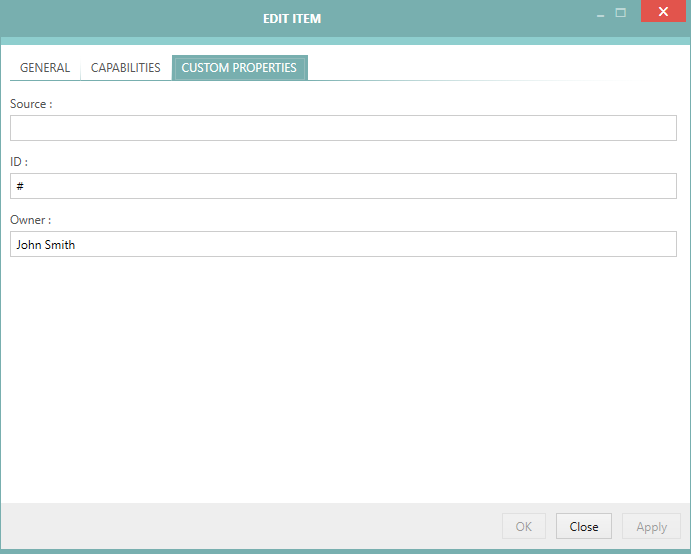Click the blank area below Owner field

343,380
